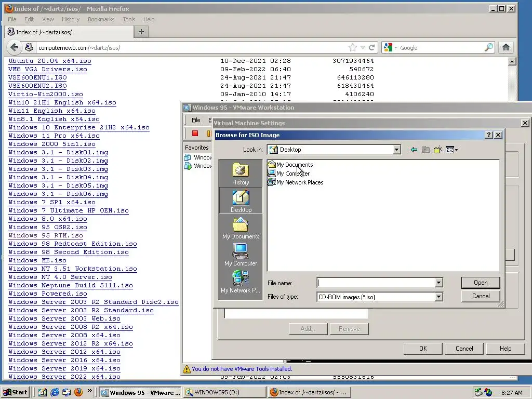Image resolution: width=532 pixels, height=399 pixels.
Task: Click the dialog's question mark help button
Action: point(488,135)
